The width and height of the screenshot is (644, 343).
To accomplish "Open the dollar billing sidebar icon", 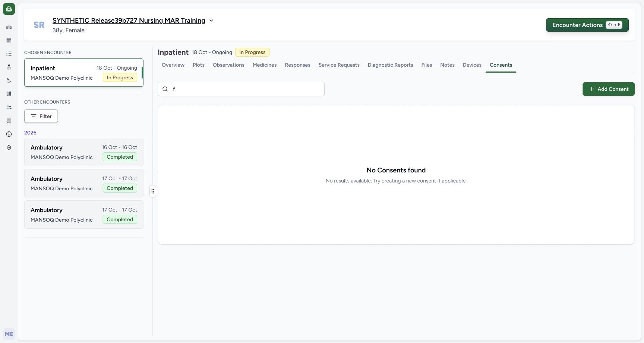I will point(9,134).
